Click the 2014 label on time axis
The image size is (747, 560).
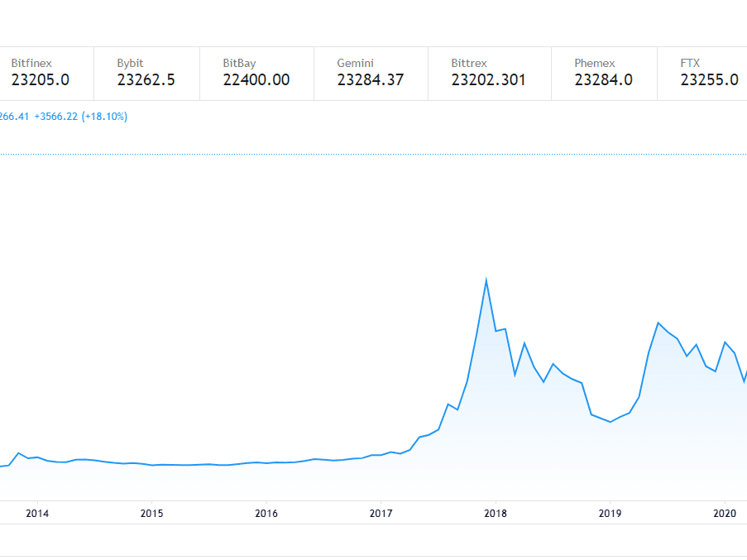37,514
